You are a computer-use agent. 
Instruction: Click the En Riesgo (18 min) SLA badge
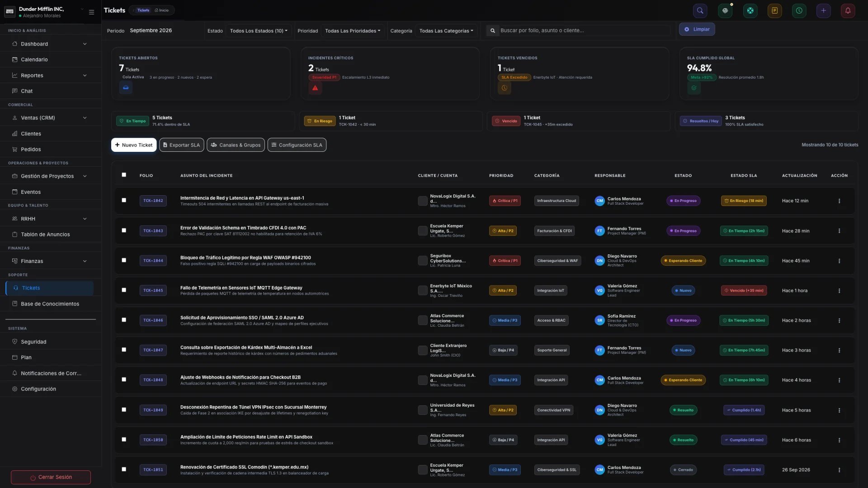click(x=744, y=201)
